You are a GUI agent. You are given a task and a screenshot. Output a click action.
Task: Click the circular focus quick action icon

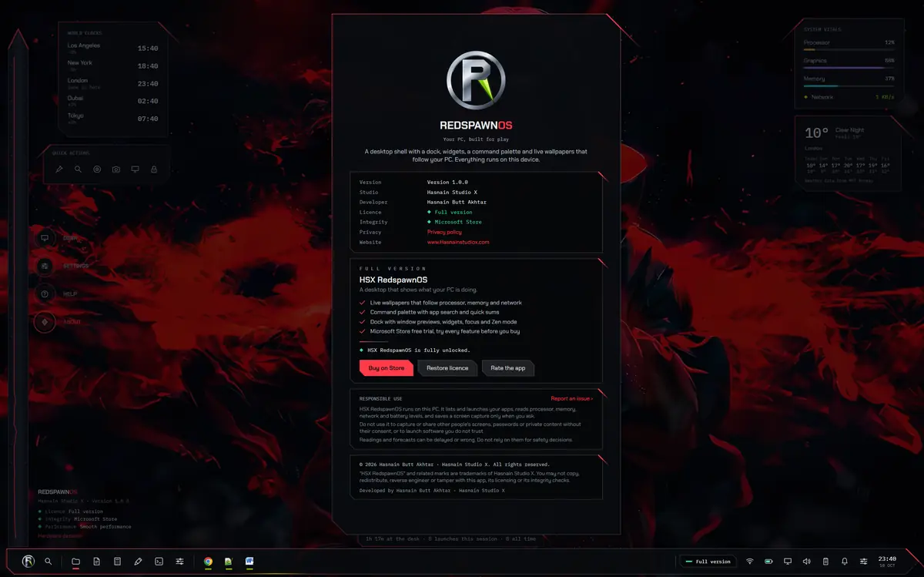(97, 169)
